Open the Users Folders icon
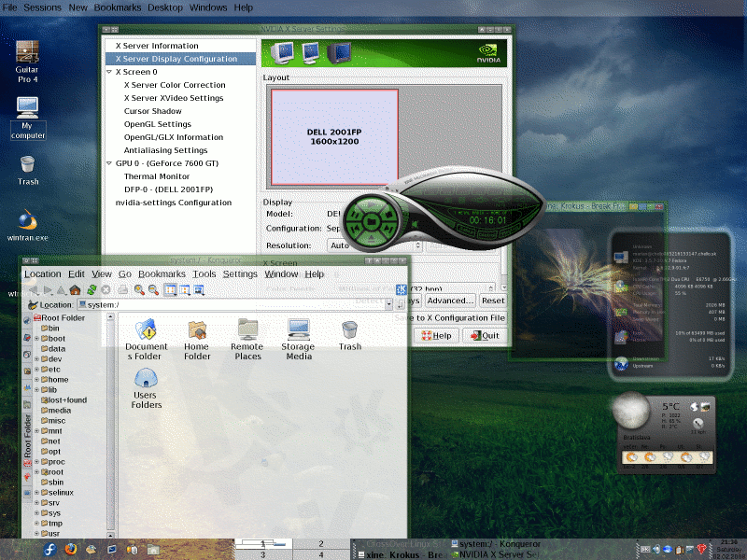Screen dimensions: 747x560 pos(147,388)
